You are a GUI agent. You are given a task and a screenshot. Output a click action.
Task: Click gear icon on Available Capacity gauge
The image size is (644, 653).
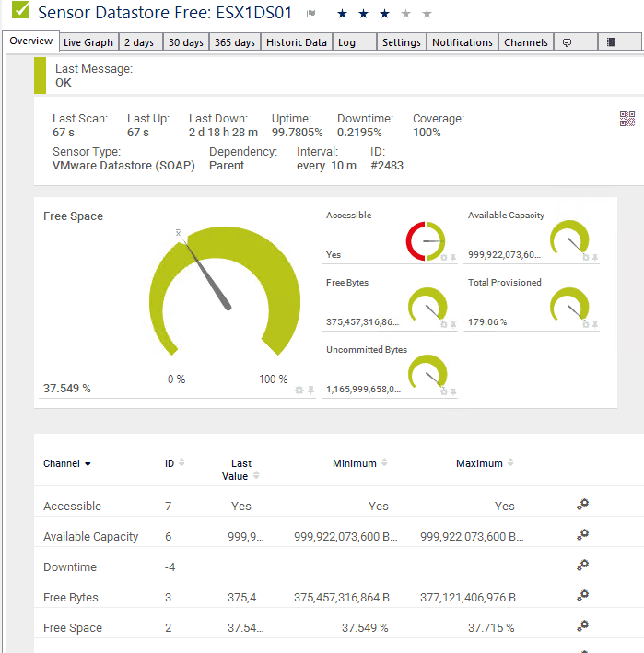coord(585,257)
